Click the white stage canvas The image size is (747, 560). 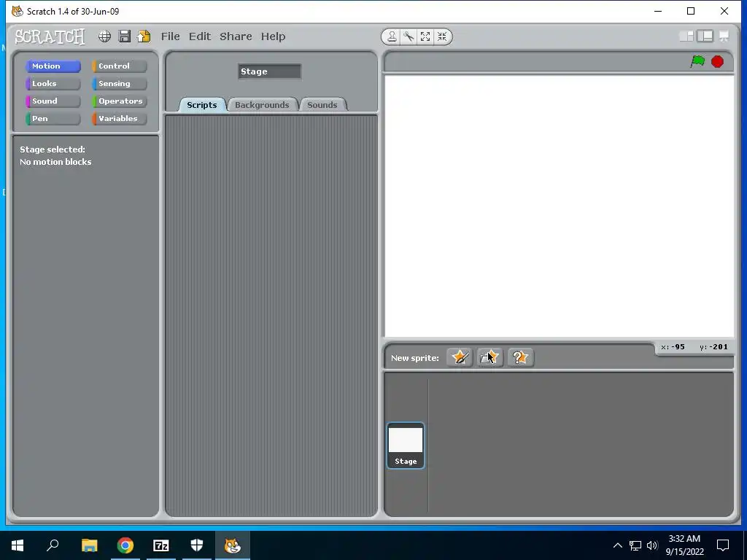(x=560, y=206)
